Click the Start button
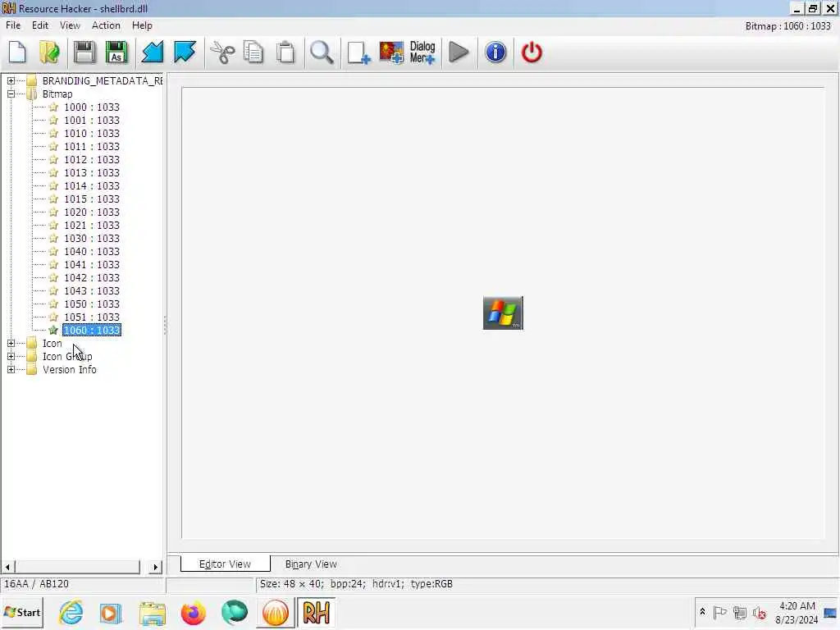The height and width of the screenshot is (630, 840). pos(22,612)
